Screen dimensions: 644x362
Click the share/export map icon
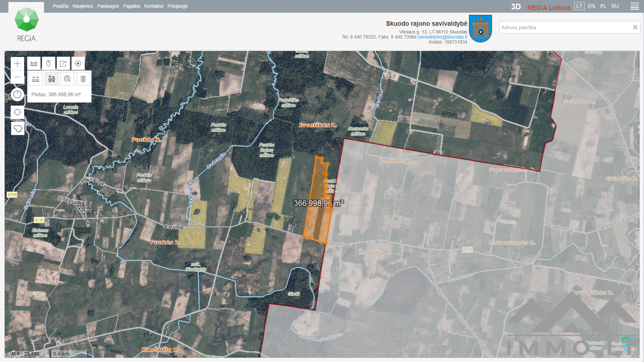point(63,63)
